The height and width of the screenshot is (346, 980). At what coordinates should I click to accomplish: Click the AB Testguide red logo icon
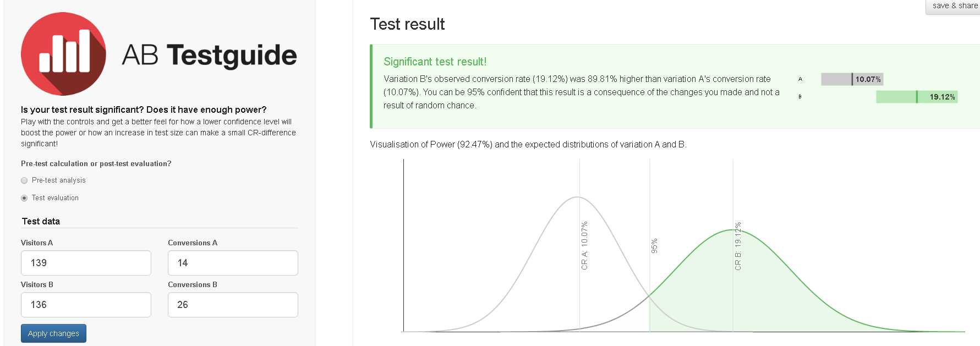click(x=63, y=54)
